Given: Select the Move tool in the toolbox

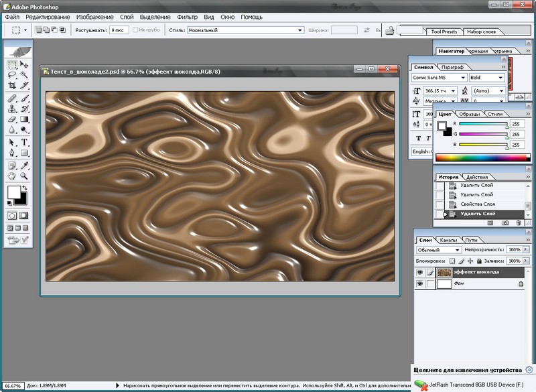Looking at the screenshot, I should click(x=24, y=65).
